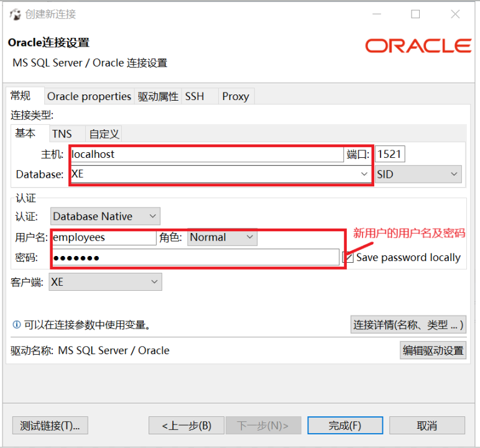Open the Oracle properties tab
This screenshot has width=480, height=448.
tap(89, 96)
